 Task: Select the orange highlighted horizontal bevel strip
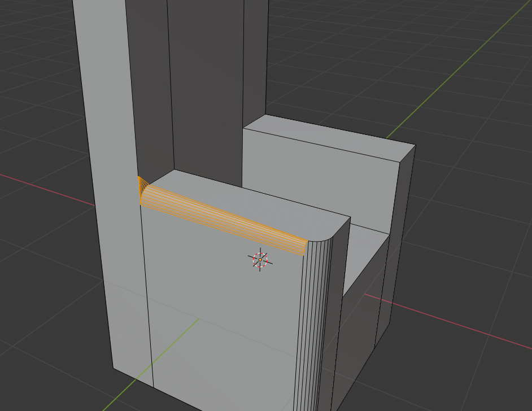click(x=224, y=220)
